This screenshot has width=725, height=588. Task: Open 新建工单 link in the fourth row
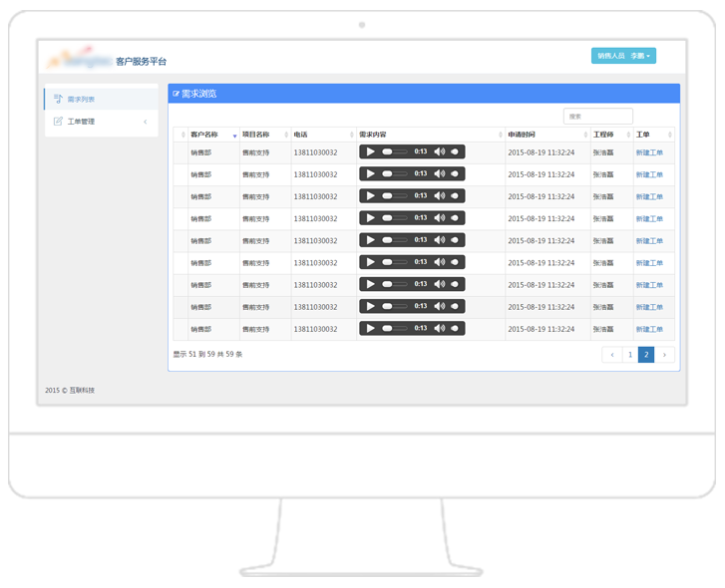tap(649, 219)
